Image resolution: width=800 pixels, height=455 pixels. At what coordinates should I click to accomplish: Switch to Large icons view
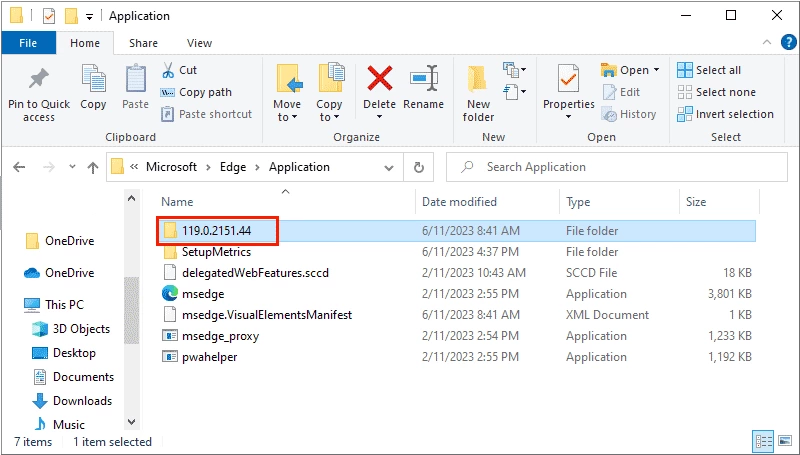[x=785, y=442]
